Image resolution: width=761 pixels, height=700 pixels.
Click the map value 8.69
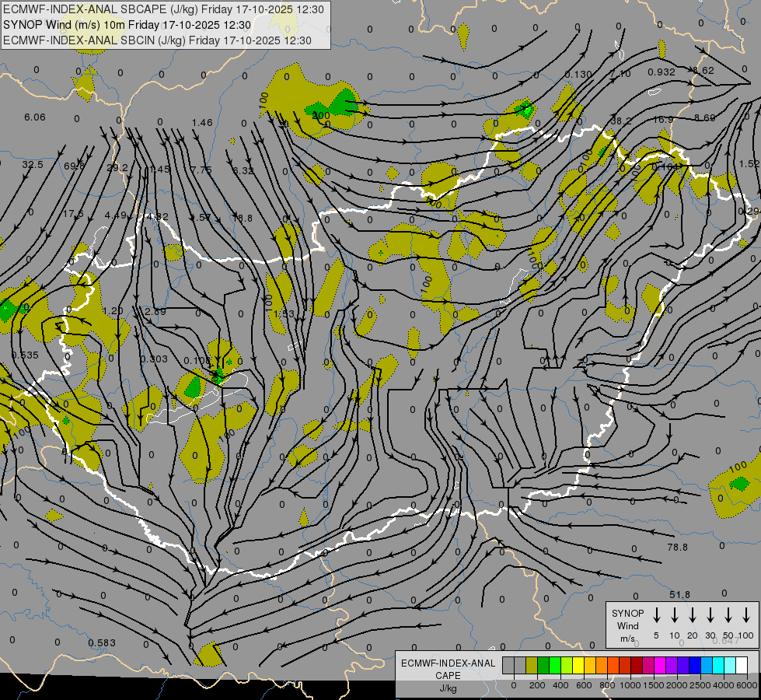pyautogui.click(x=705, y=118)
